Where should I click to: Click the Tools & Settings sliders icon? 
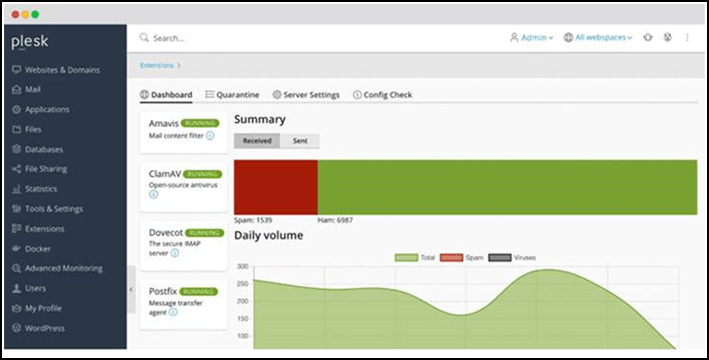click(x=17, y=208)
